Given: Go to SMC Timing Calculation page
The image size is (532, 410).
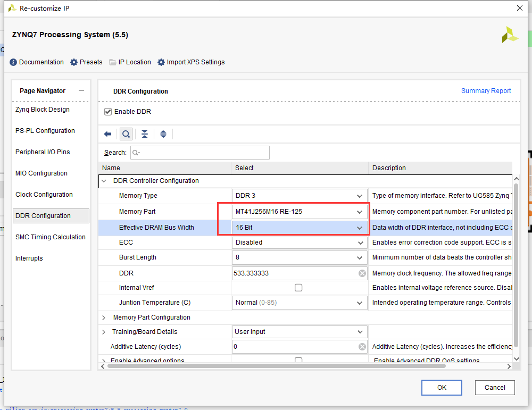Looking at the screenshot, I should [x=50, y=237].
